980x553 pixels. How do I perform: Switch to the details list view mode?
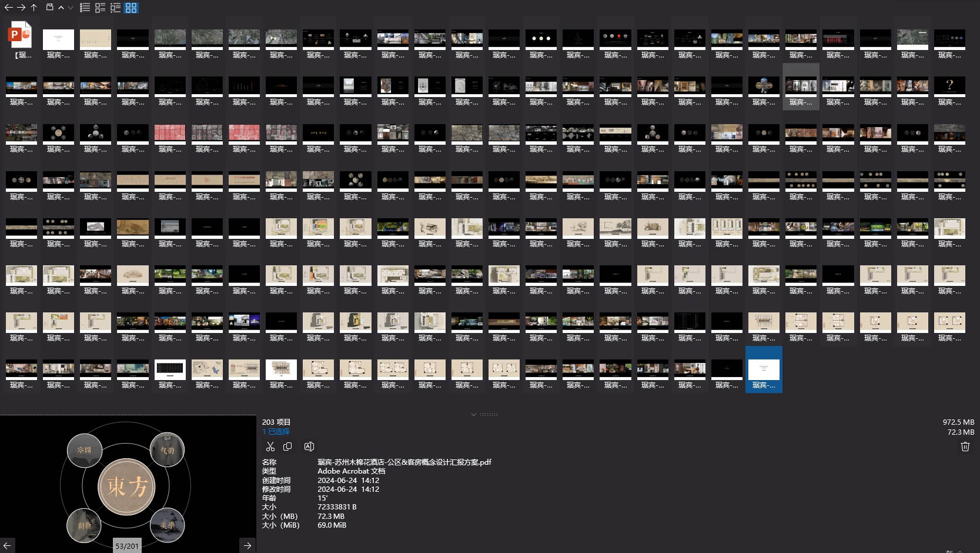[x=101, y=8]
